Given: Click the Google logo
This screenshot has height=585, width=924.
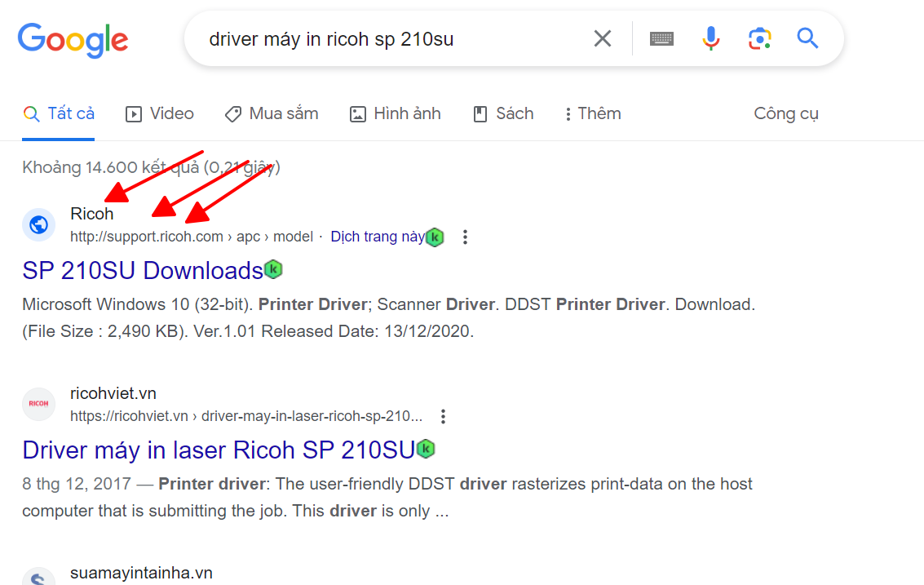Looking at the screenshot, I should point(73,40).
